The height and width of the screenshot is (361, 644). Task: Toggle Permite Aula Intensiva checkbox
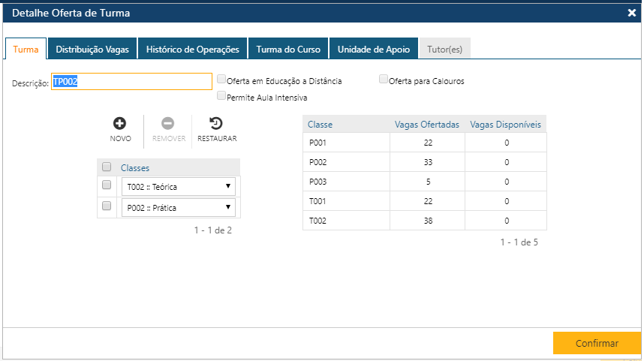221,96
